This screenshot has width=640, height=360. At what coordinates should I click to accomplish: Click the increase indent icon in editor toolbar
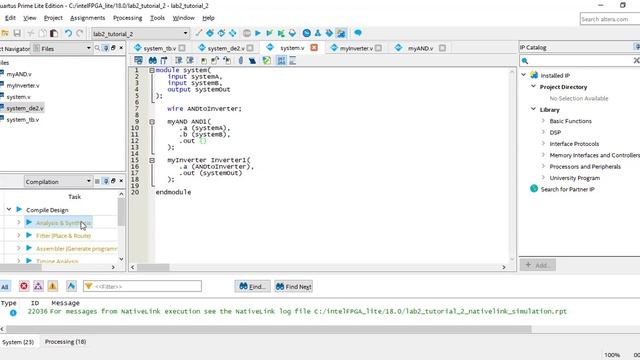(178, 60)
